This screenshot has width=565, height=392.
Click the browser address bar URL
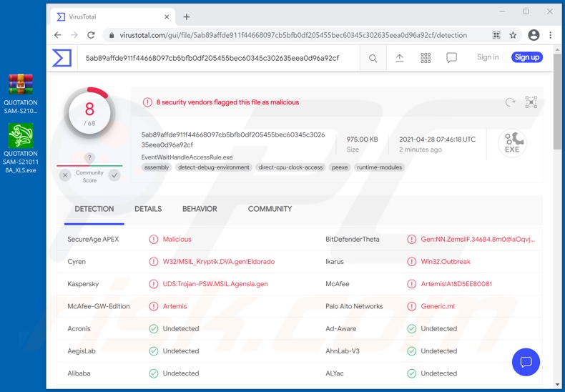[293, 35]
